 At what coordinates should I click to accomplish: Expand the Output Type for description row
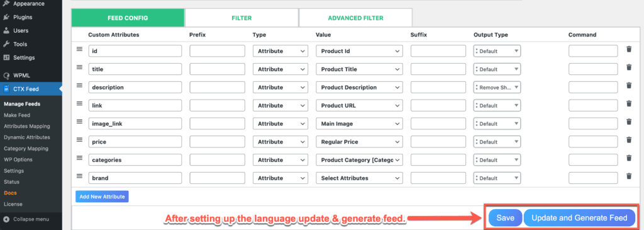click(x=497, y=87)
